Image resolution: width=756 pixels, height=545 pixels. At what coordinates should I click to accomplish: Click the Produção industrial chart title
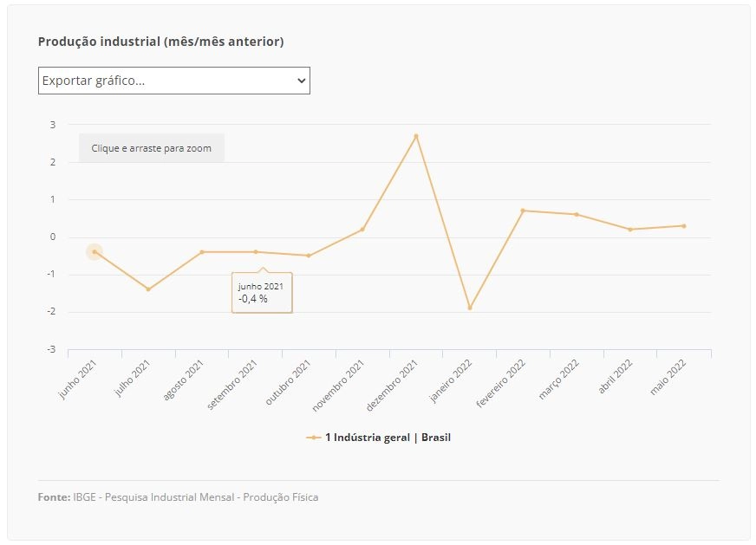pyautogui.click(x=161, y=42)
